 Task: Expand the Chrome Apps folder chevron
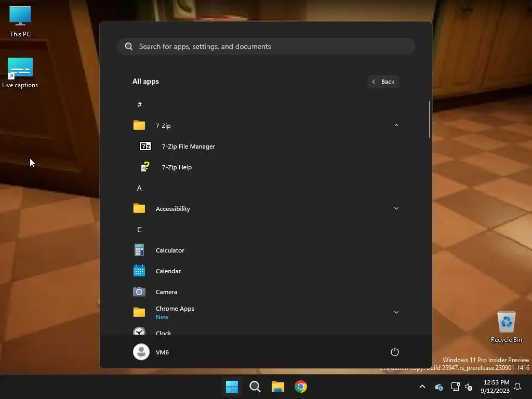click(396, 312)
